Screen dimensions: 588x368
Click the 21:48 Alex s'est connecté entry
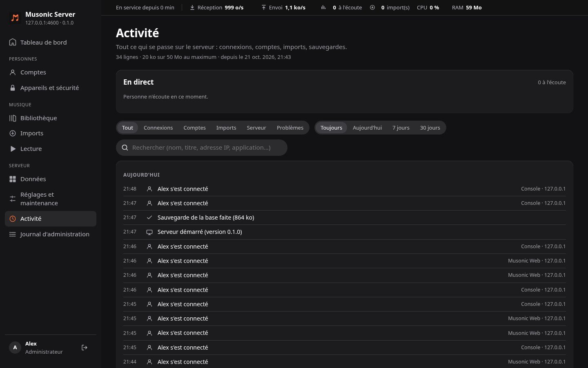point(345,189)
